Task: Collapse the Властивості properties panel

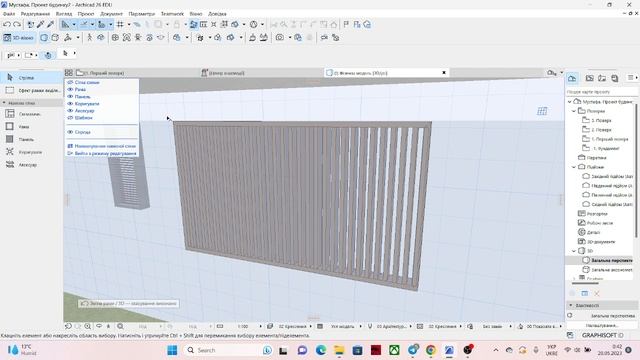Action: pyautogui.click(x=571, y=305)
